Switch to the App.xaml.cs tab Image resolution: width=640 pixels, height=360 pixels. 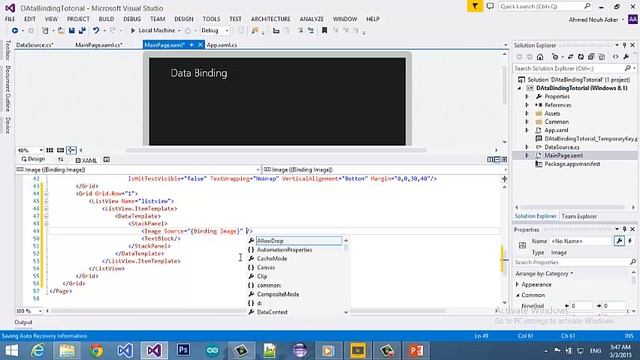coord(222,45)
